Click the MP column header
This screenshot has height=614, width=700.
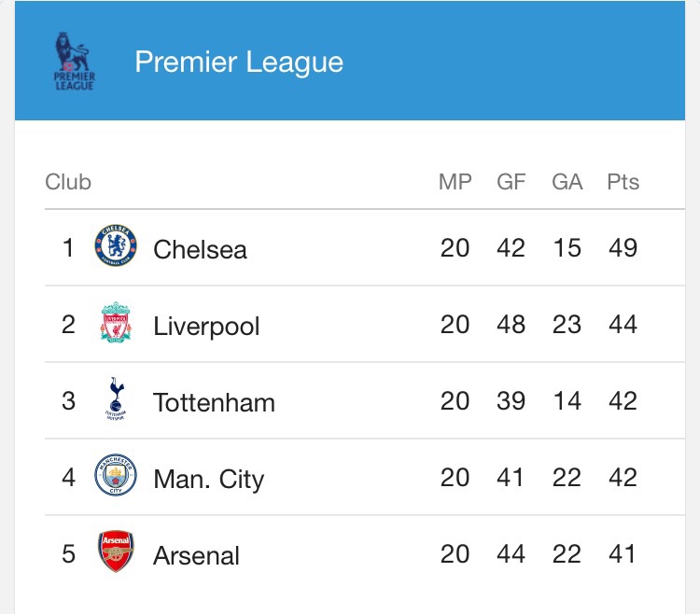(x=455, y=182)
